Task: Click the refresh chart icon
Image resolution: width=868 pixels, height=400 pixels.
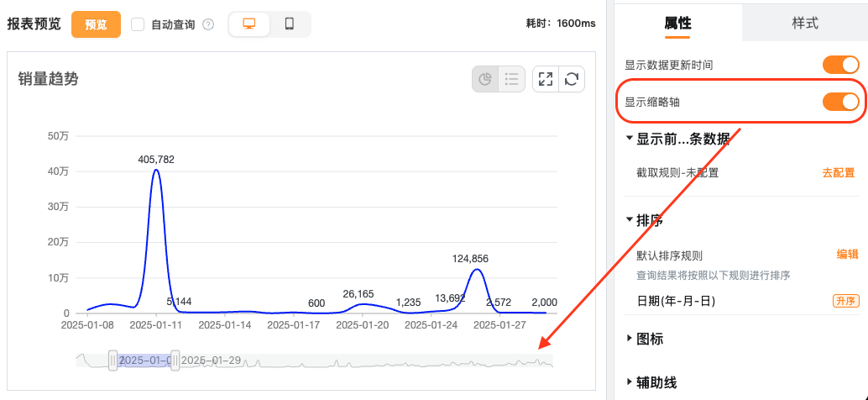Action: point(572,79)
